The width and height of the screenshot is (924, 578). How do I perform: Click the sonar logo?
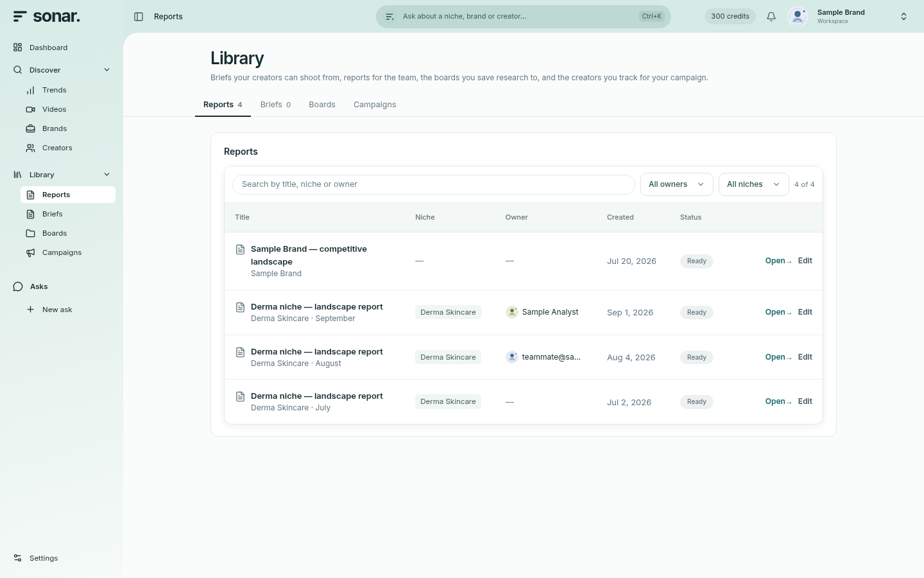(46, 17)
